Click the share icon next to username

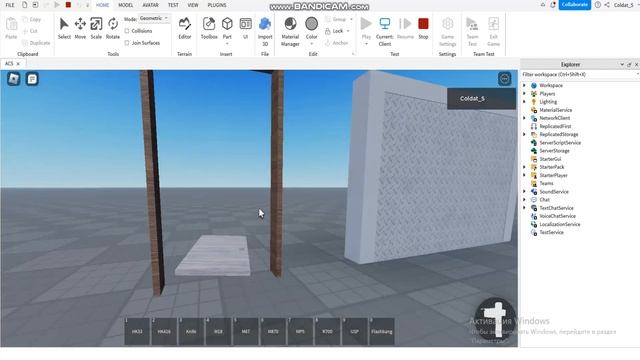click(607, 5)
